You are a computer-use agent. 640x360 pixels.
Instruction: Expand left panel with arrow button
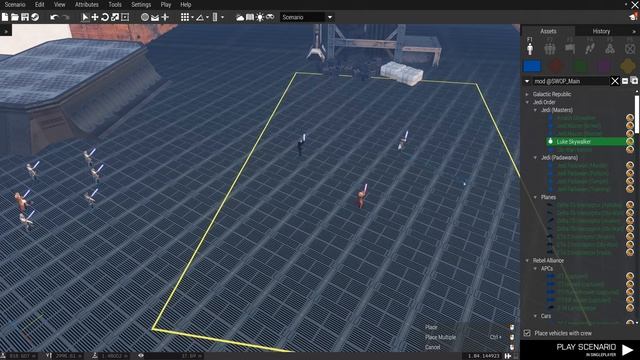(6, 31)
